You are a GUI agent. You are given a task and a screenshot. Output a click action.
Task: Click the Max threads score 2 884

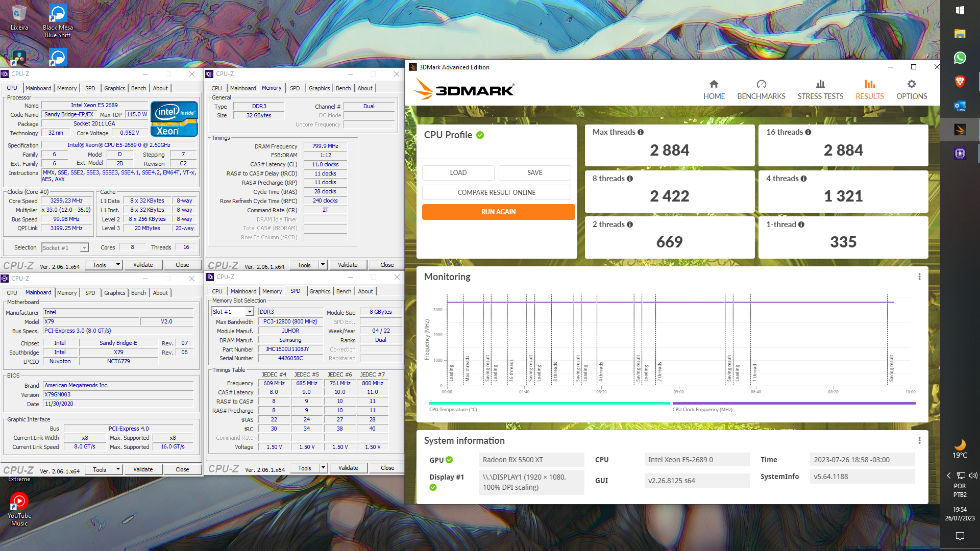pyautogui.click(x=669, y=151)
